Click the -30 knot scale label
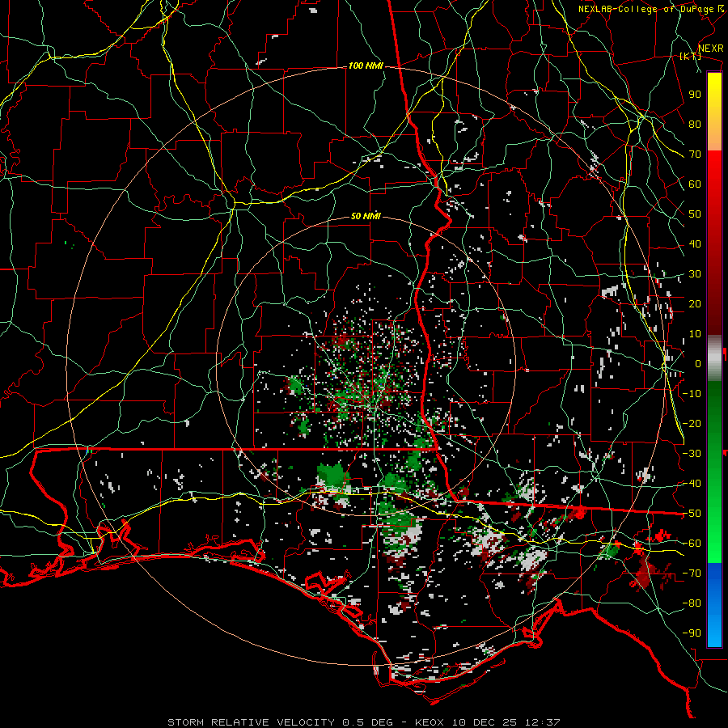 pos(692,454)
